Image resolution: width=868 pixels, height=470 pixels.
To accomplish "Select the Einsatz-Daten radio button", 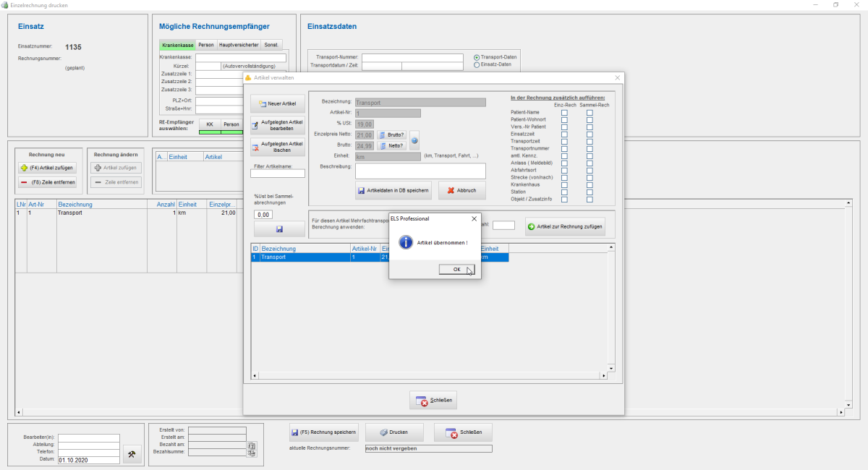I will click(476, 64).
